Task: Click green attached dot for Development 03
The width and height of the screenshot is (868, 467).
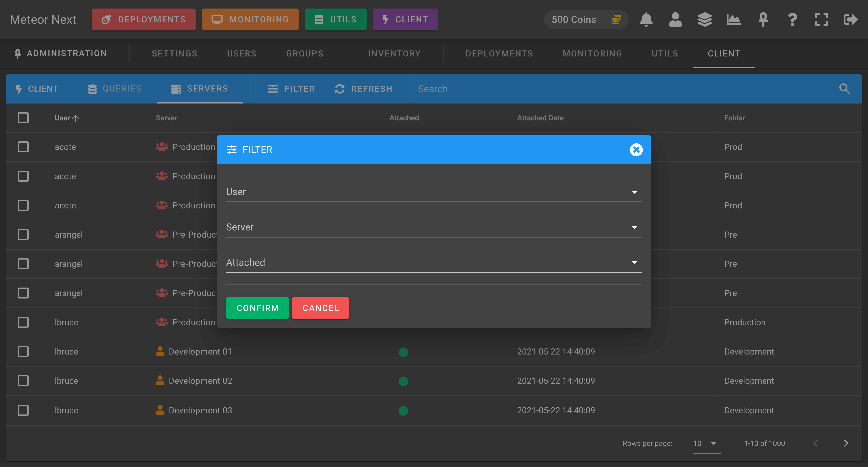Action: tap(403, 411)
